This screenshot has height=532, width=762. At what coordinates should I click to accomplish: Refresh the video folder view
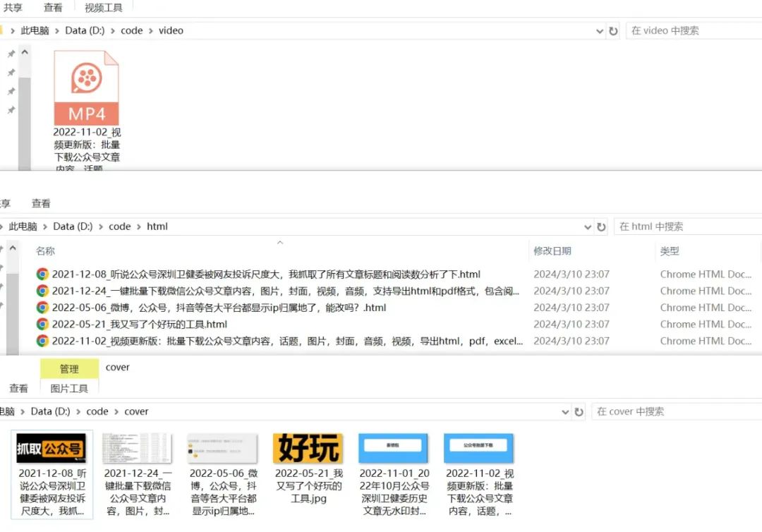coord(613,31)
